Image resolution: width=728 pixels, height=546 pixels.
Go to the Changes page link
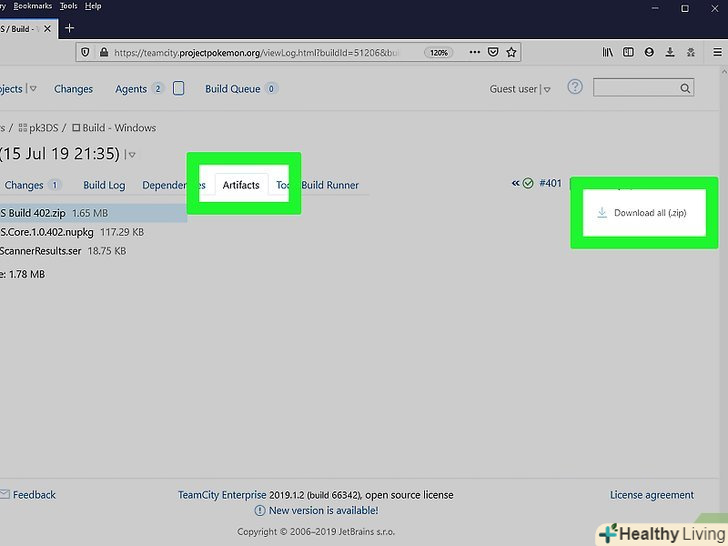(x=73, y=89)
